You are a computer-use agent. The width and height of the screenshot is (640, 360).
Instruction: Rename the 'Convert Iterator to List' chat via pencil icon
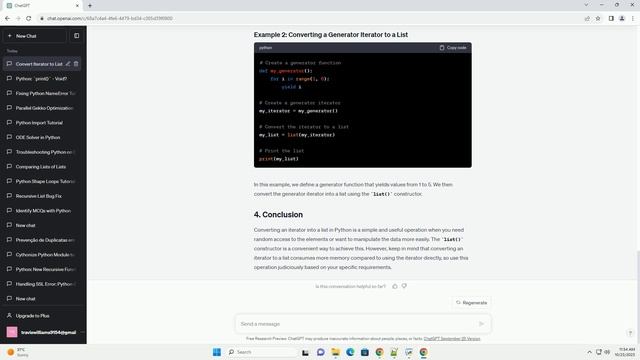68,64
